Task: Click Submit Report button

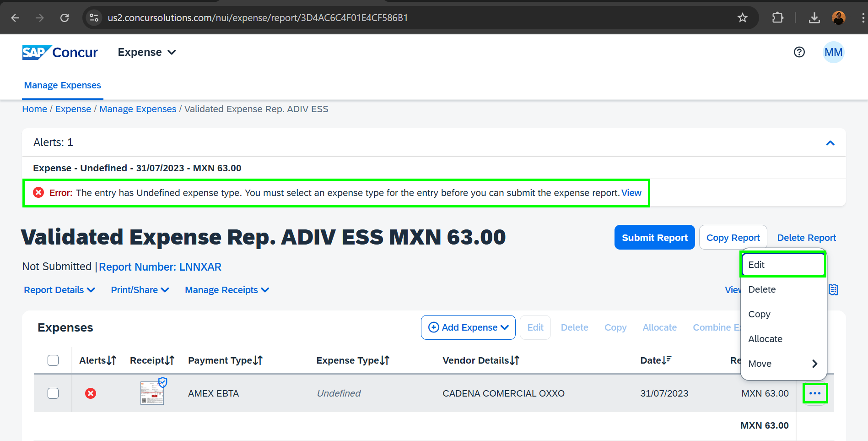Action: pyautogui.click(x=654, y=237)
